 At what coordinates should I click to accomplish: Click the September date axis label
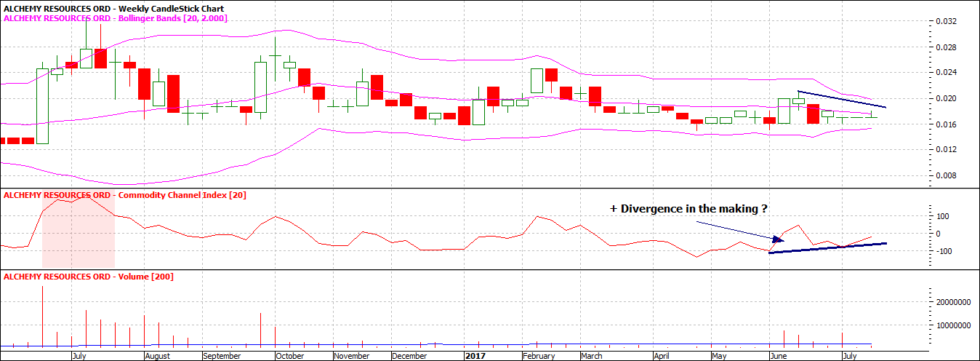click(x=222, y=357)
